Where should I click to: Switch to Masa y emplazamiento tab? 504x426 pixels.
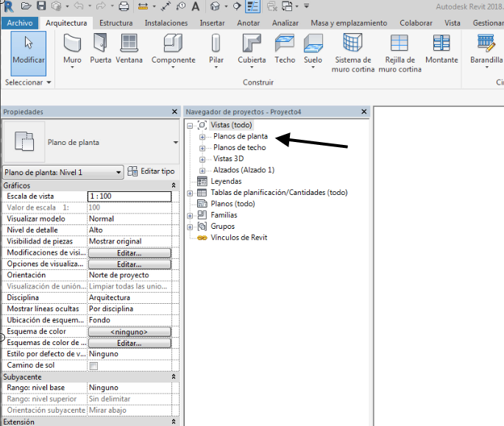tap(349, 23)
